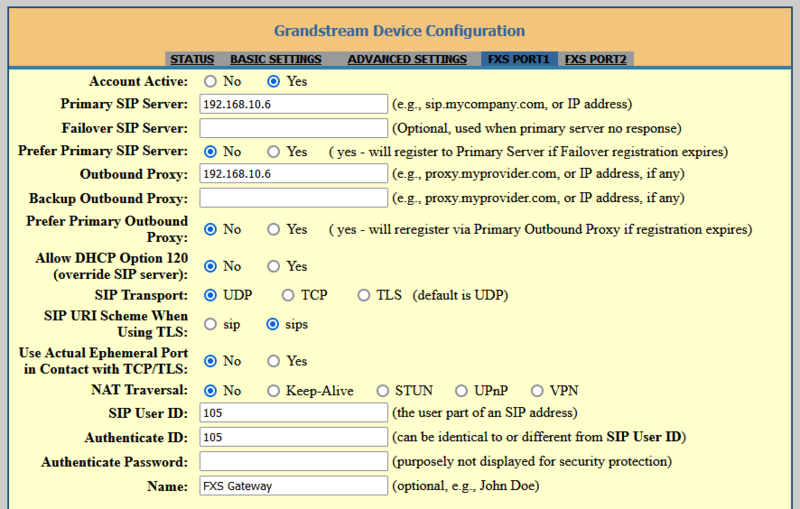Image resolution: width=800 pixels, height=509 pixels.
Task: Open the BASIC SETTINGS tab
Action: (276, 59)
